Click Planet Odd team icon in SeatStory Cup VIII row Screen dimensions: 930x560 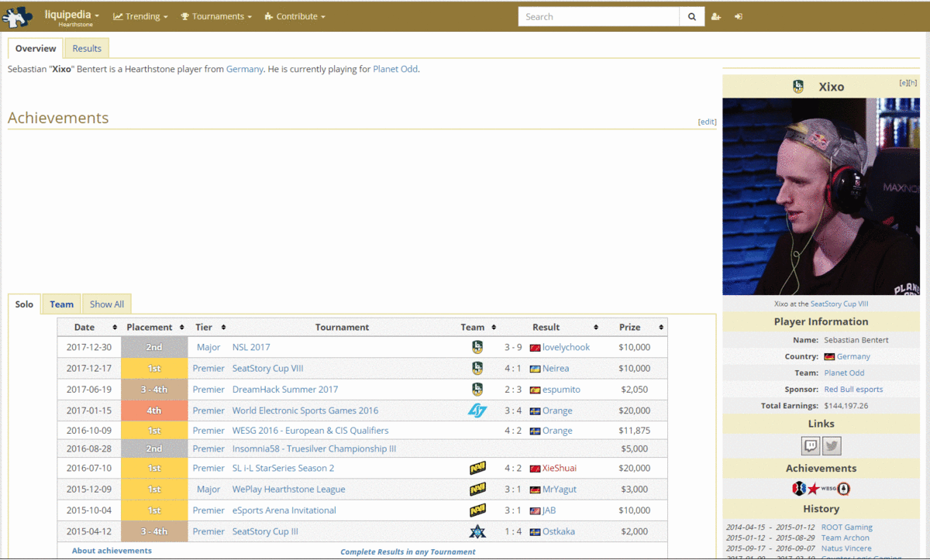[477, 369]
